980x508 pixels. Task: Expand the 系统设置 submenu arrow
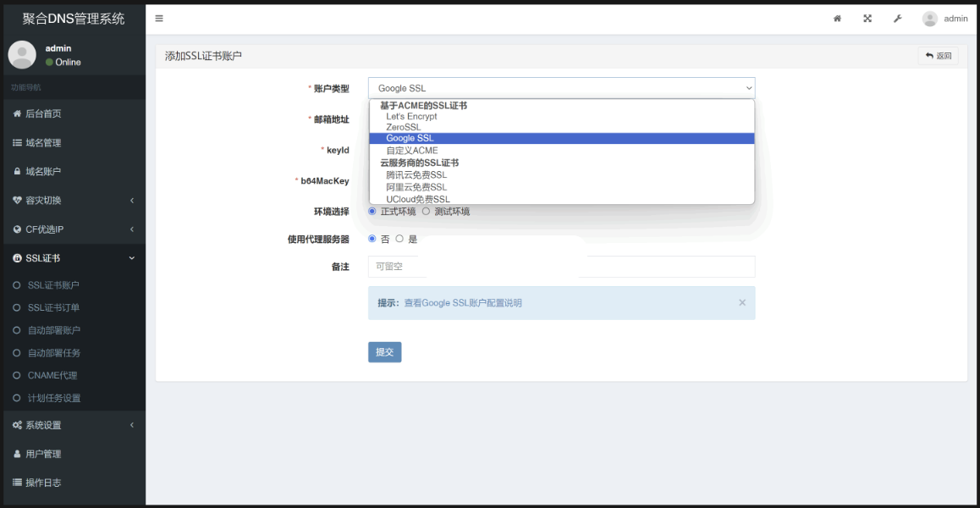132,425
